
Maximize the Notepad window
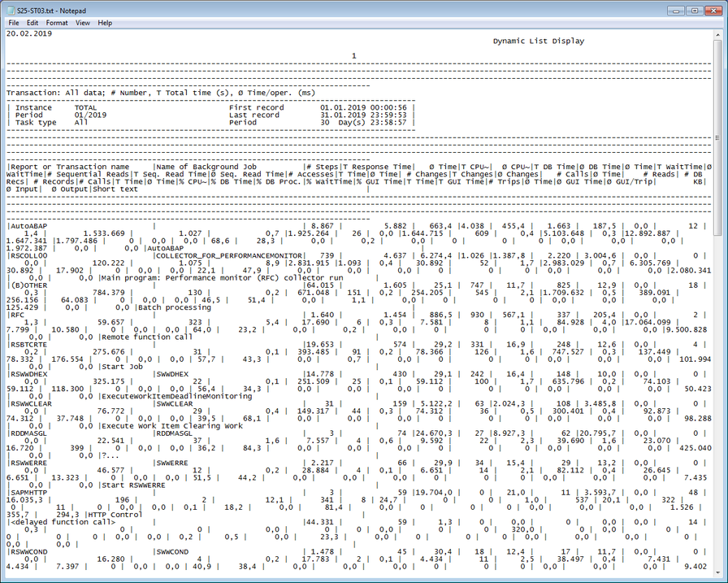pos(695,10)
